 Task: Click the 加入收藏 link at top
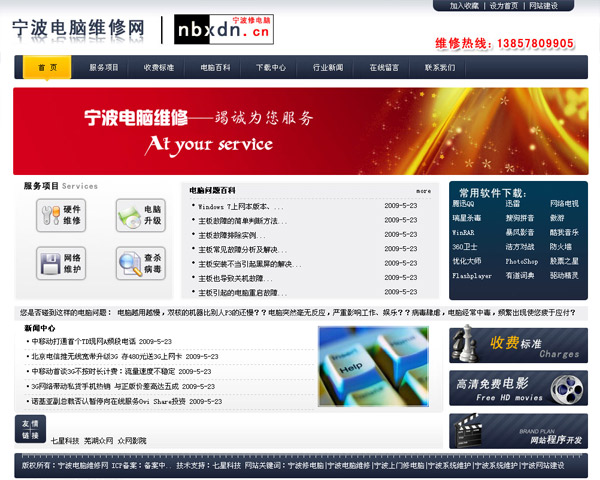(x=464, y=6)
